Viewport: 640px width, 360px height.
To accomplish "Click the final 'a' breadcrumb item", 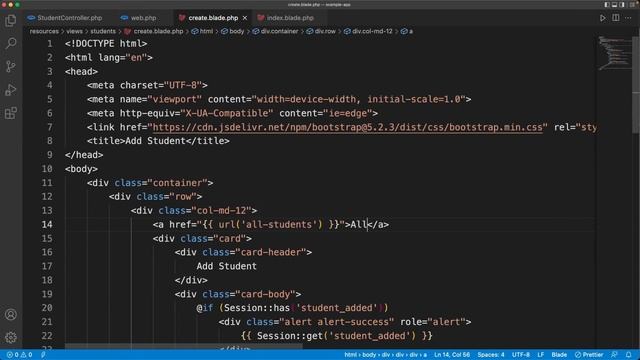I will 407,31.
